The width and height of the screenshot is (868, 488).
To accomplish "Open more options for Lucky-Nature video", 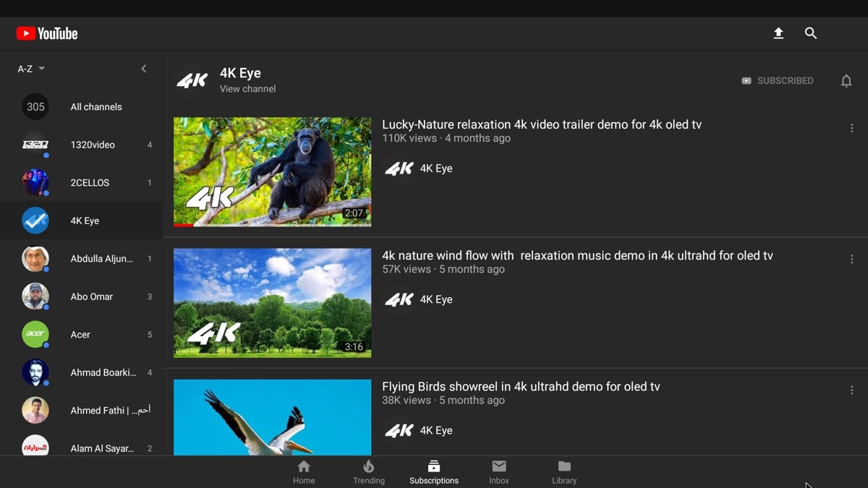I will pyautogui.click(x=851, y=128).
